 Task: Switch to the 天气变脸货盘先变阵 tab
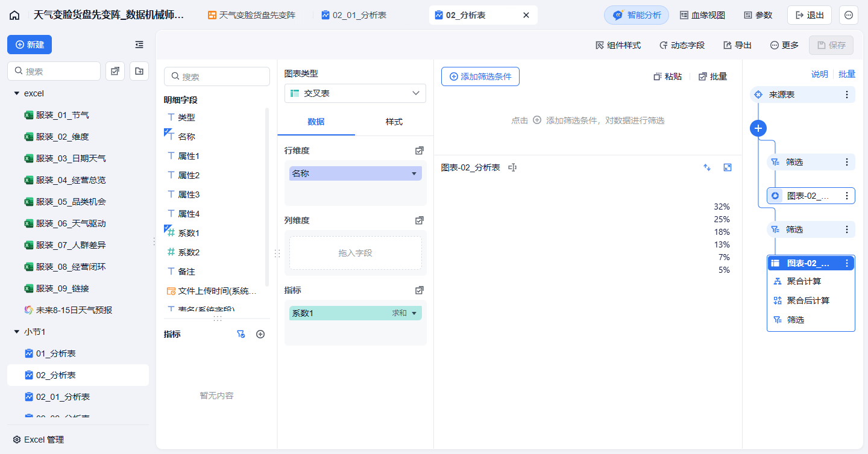tap(251, 15)
